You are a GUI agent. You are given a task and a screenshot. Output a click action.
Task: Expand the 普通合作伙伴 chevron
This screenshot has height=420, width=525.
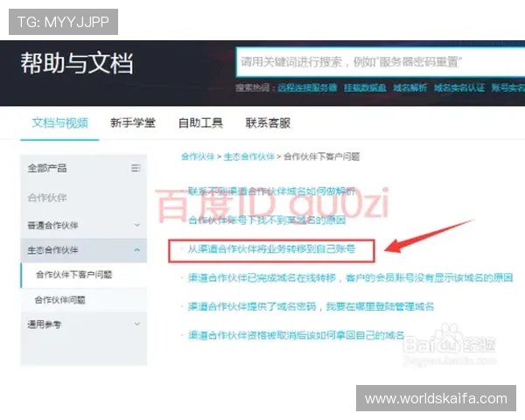tap(137, 225)
